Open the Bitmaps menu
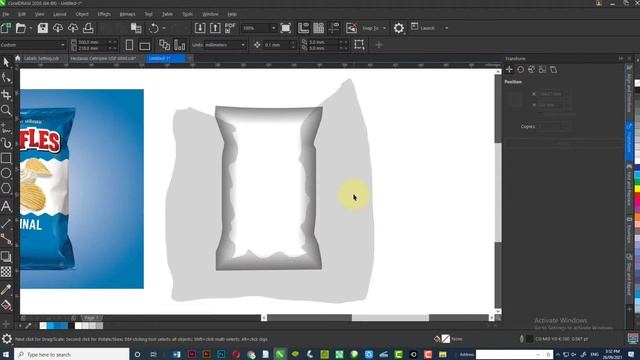 [x=127, y=14]
